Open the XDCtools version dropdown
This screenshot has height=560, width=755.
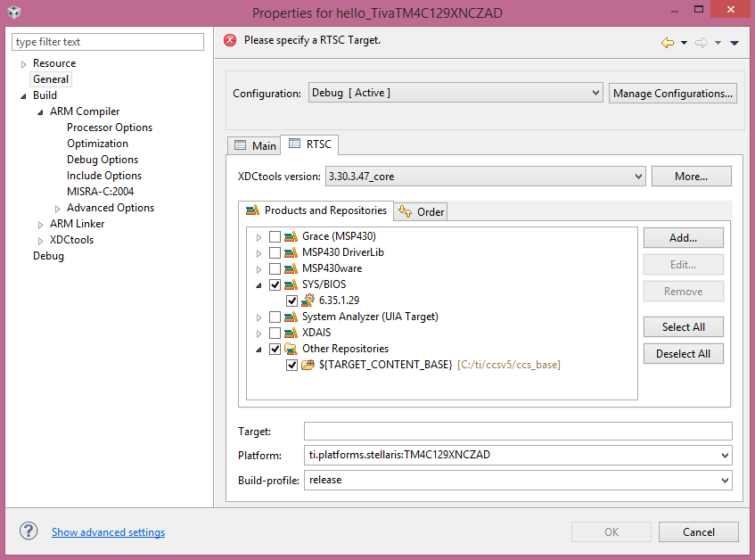pos(638,176)
